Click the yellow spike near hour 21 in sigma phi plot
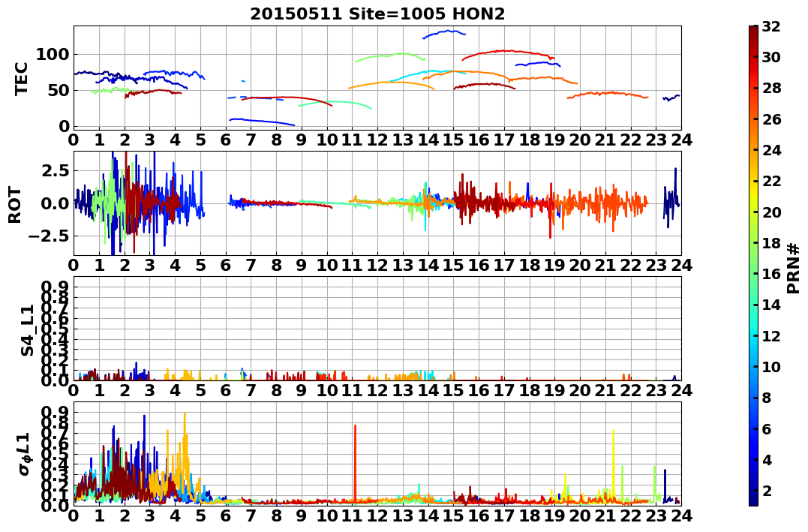 [x=613, y=464]
